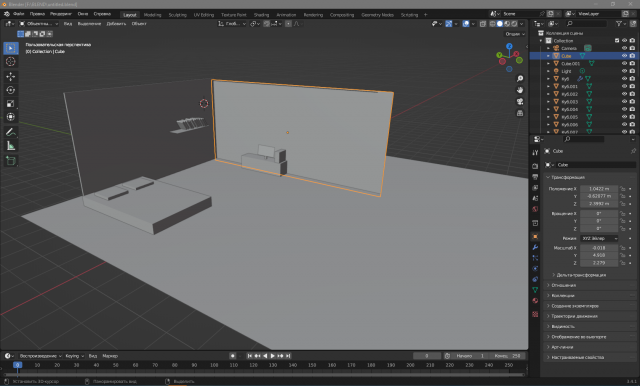
Task: Toggle visibility eye for Cube.001
Action: [624, 64]
